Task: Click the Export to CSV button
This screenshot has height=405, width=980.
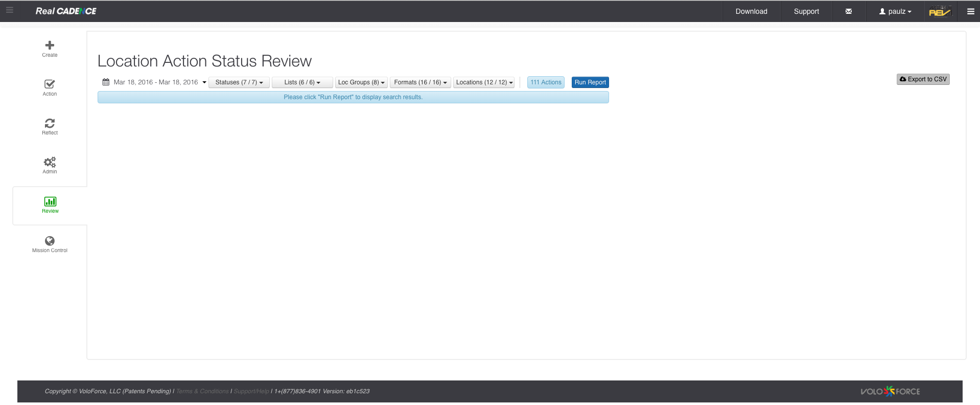Action: pyautogui.click(x=923, y=79)
